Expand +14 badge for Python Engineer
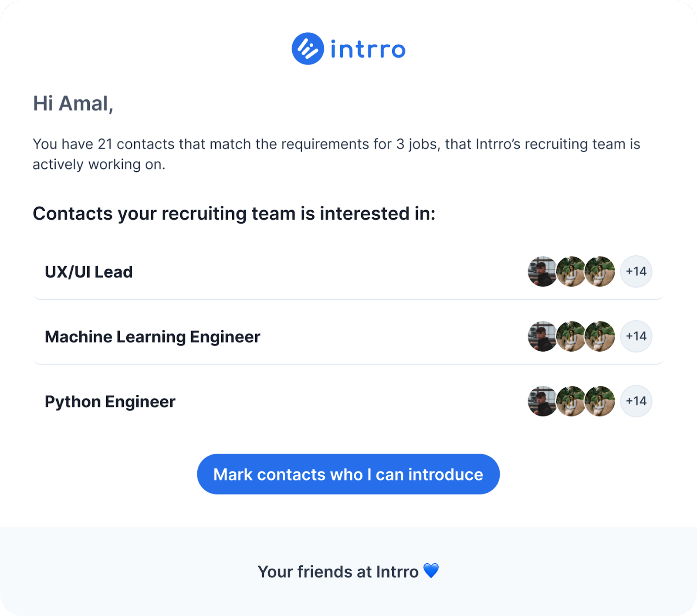Viewport: 697px width, 616px height. (x=636, y=401)
